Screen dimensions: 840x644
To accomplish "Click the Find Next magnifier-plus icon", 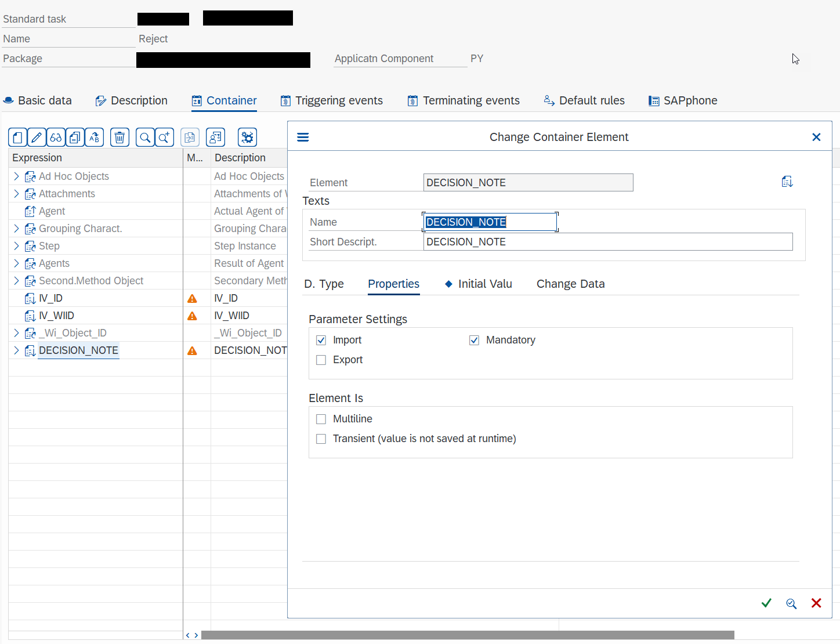I will (164, 137).
